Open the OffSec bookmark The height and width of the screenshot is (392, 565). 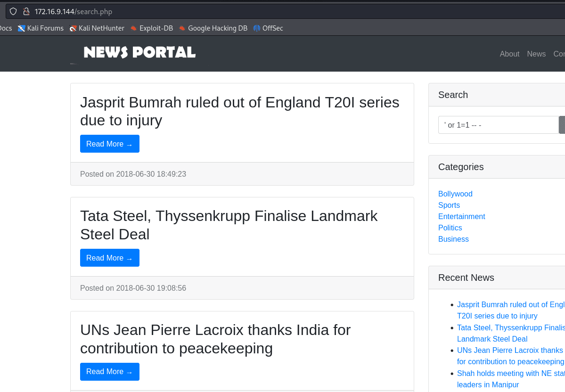268,28
